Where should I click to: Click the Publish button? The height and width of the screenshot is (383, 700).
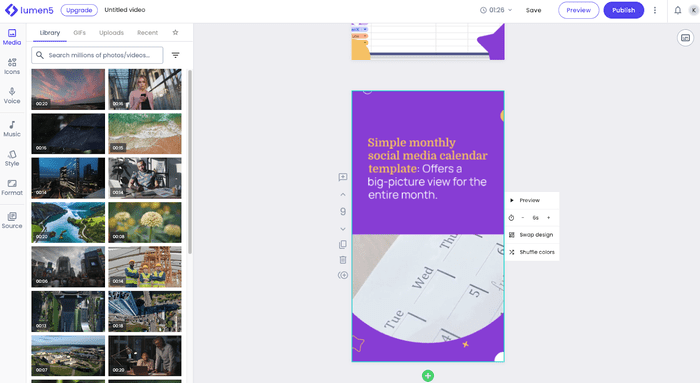(624, 10)
